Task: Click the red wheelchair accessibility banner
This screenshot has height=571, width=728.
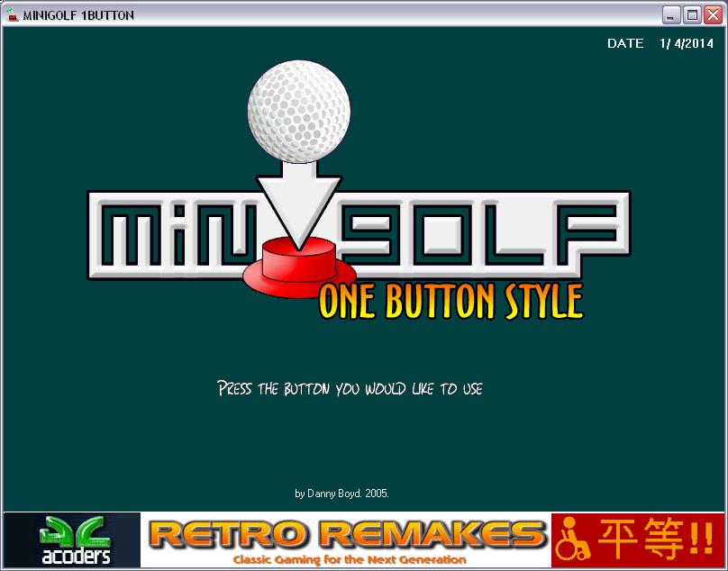Action: pyautogui.click(x=638, y=539)
